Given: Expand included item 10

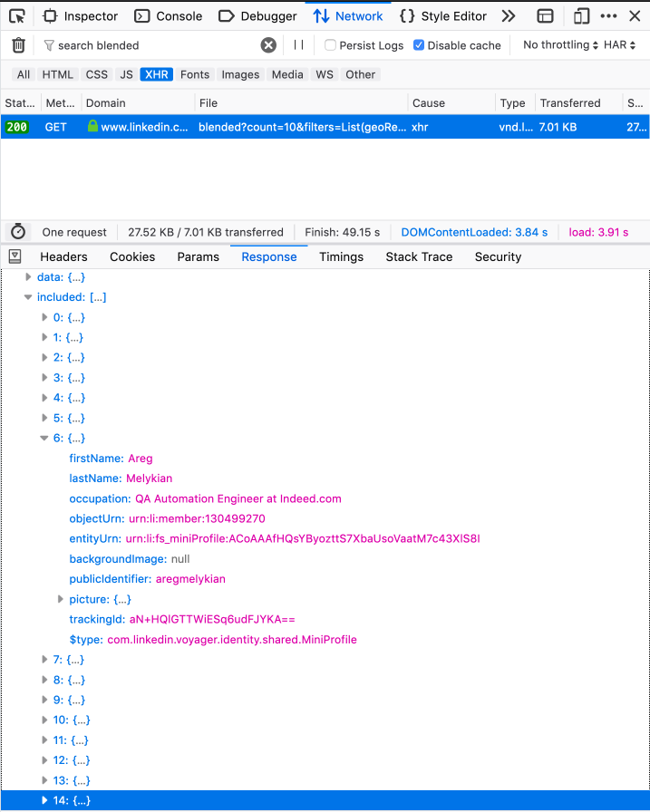Looking at the screenshot, I should coord(44,720).
